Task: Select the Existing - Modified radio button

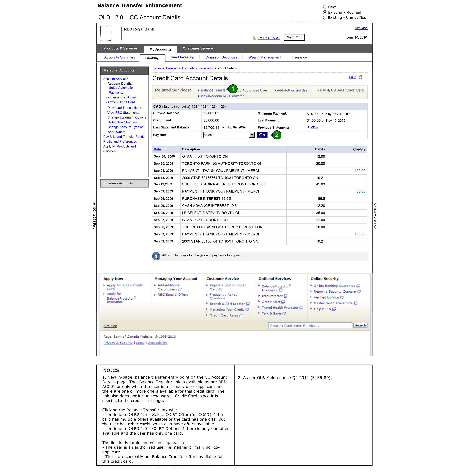Action: (x=325, y=12)
